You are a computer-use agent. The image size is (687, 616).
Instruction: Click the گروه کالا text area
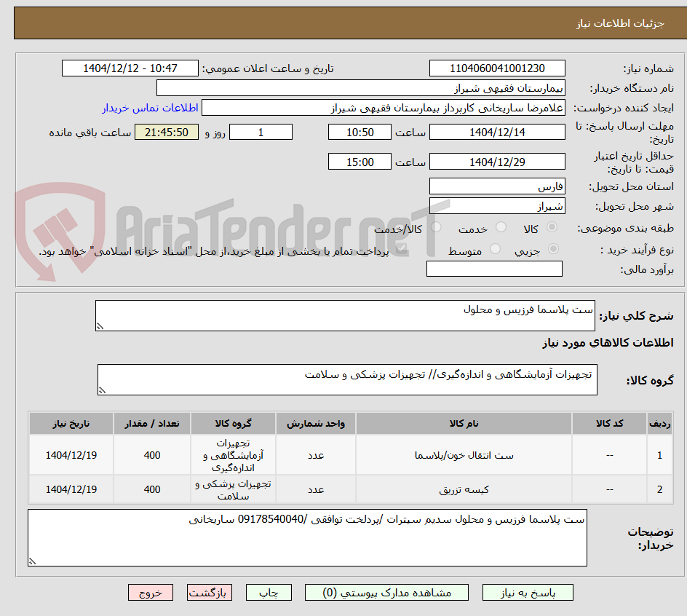click(347, 379)
